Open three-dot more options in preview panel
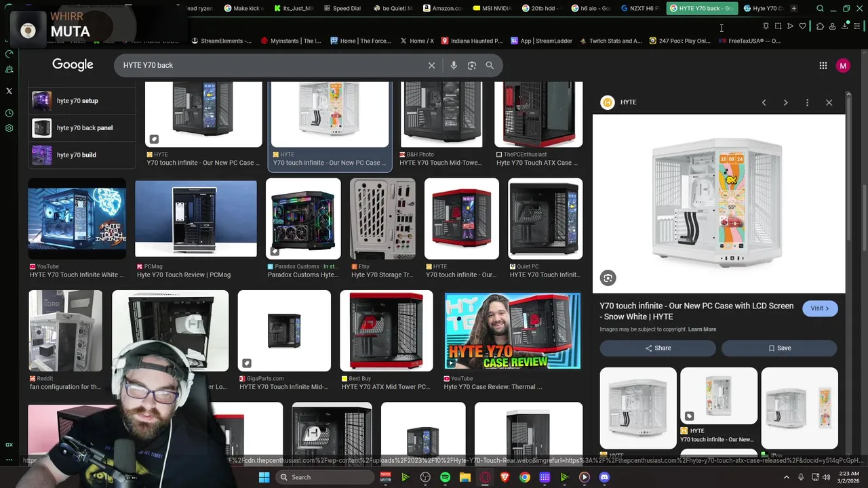868x488 pixels. [807, 102]
